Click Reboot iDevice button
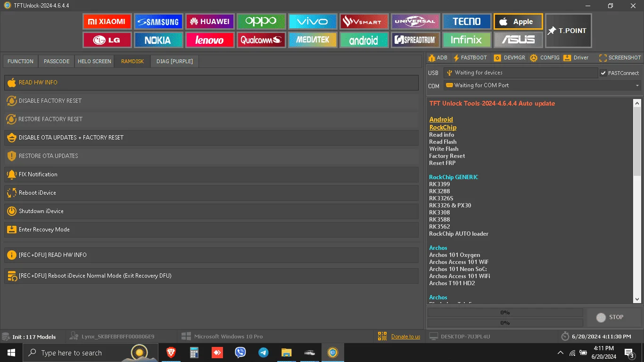644x362 pixels. click(x=211, y=193)
